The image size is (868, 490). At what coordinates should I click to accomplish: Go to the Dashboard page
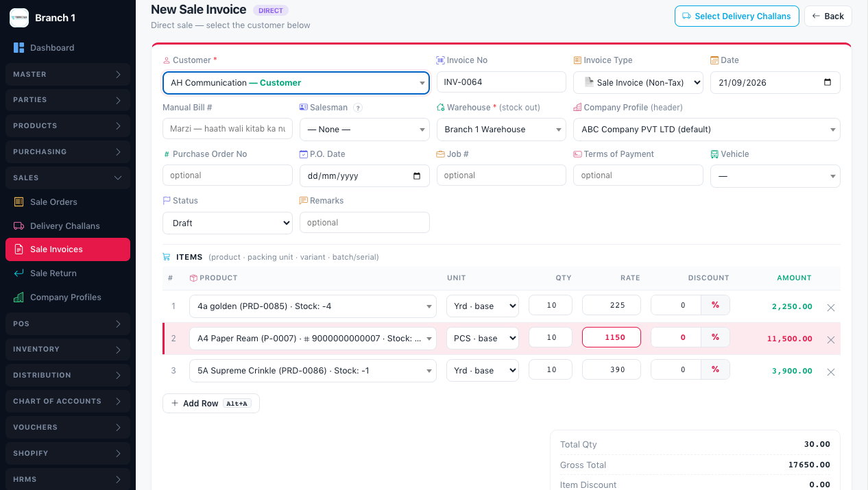point(68,48)
